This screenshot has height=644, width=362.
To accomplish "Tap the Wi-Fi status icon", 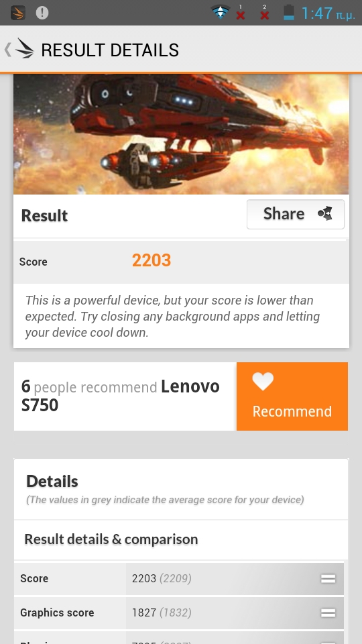I will click(x=221, y=12).
